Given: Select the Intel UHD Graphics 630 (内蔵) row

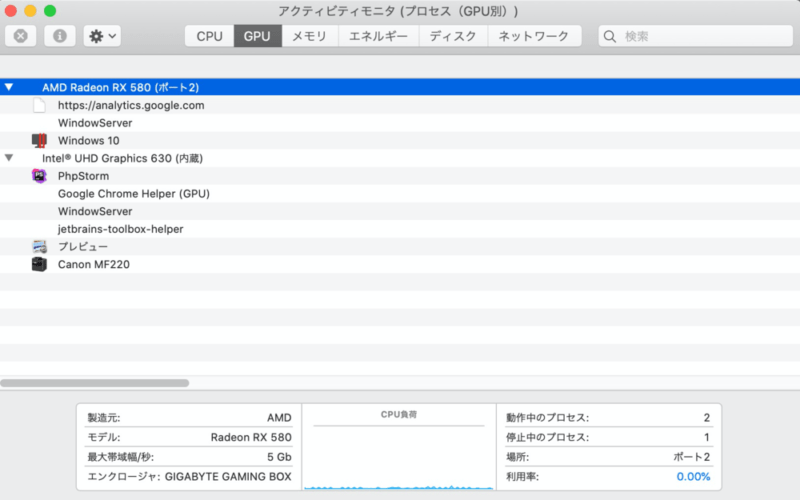Looking at the screenshot, I should coord(400,158).
